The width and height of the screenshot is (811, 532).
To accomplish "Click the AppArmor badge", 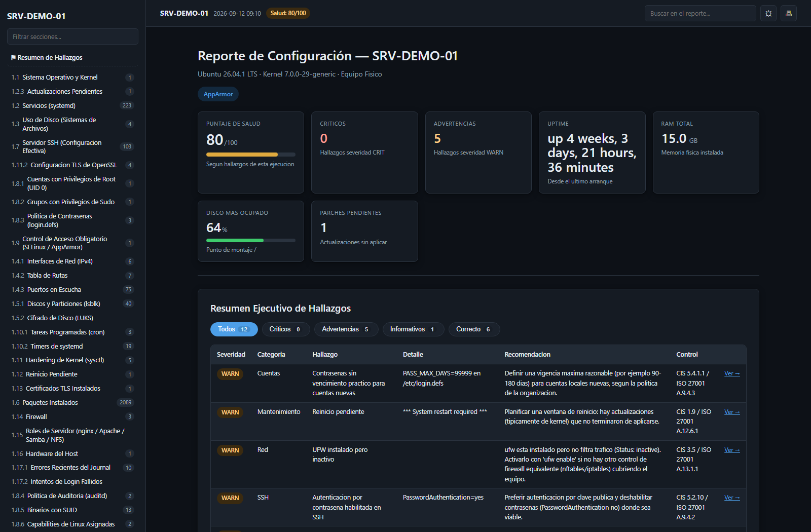I will coord(218,94).
